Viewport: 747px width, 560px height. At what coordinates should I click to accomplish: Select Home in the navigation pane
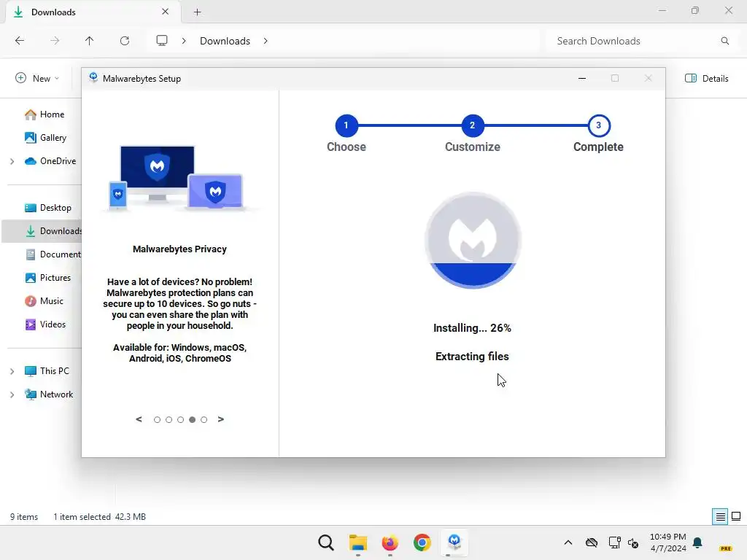click(x=44, y=114)
